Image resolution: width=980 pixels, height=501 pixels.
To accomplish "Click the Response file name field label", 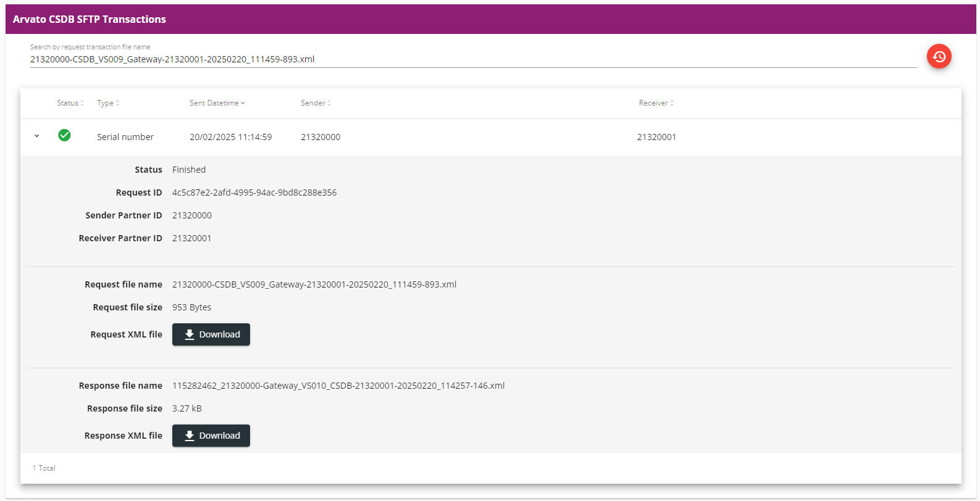I will point(120,386).
